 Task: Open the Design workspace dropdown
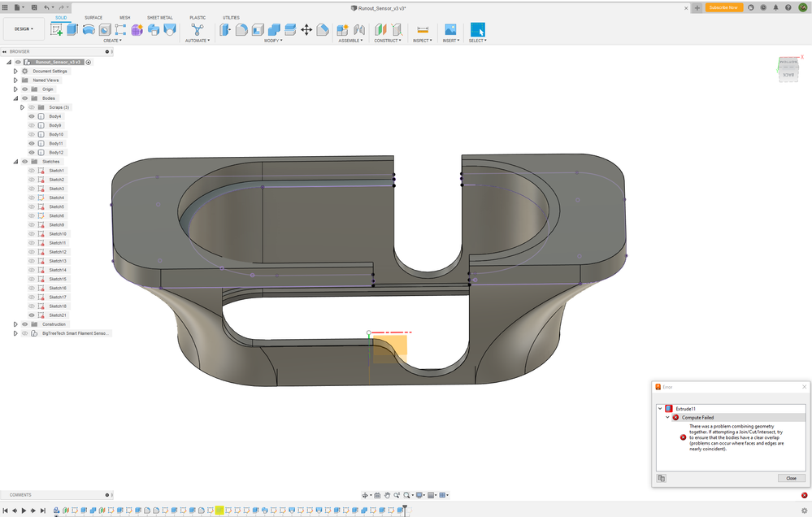[24, 29]
